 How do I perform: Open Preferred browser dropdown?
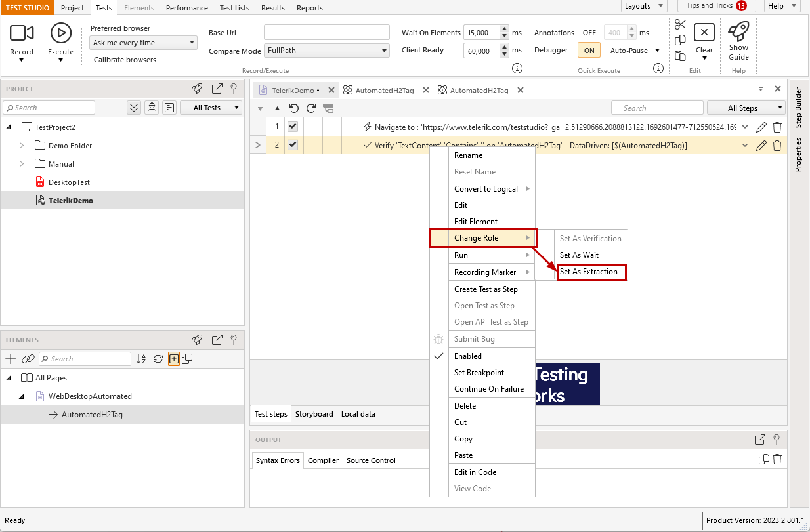143,43
